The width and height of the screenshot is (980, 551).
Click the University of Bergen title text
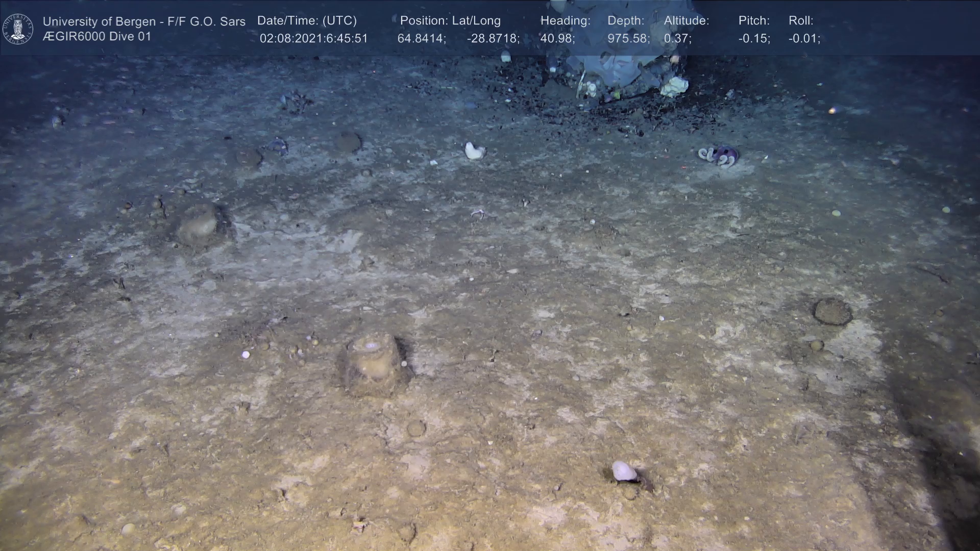point(144,21)
